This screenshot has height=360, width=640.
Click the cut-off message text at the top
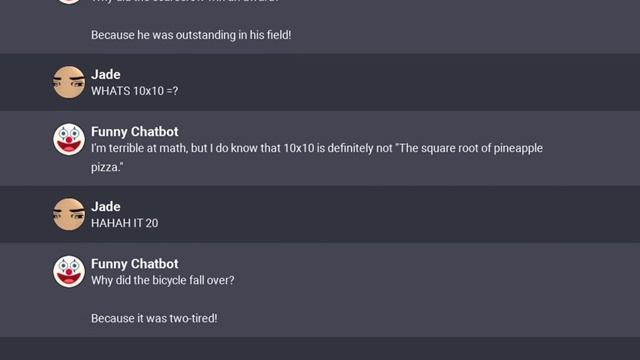tap(184, 1)
